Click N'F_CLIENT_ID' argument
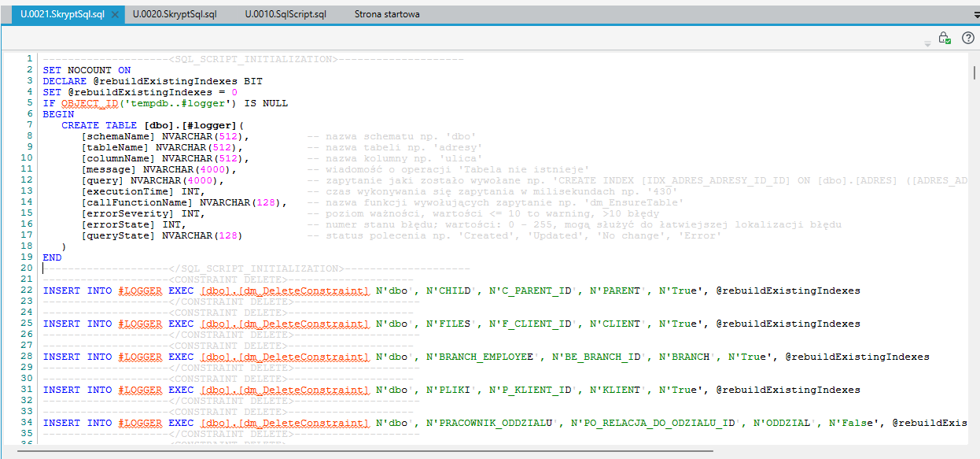This screenshot has width=980, height=459. coord(533,324)
